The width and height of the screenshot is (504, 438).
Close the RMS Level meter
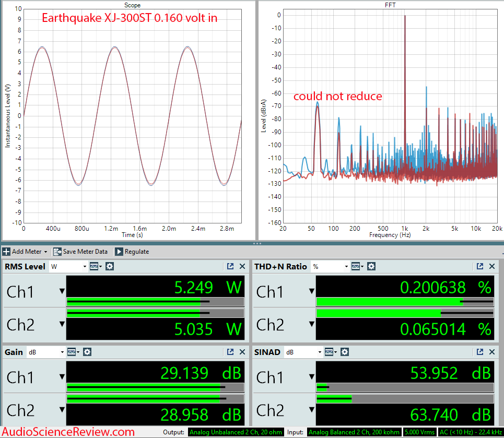tap(242, 266)
